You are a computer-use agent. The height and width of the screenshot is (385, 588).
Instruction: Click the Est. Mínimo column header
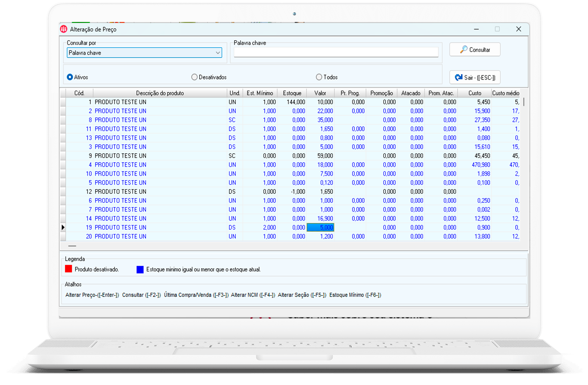click(x=260, y=93)
